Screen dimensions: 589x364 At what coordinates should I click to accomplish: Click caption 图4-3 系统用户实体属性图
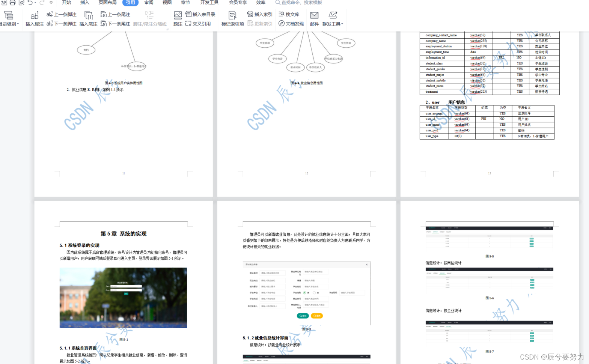[124, 83]
